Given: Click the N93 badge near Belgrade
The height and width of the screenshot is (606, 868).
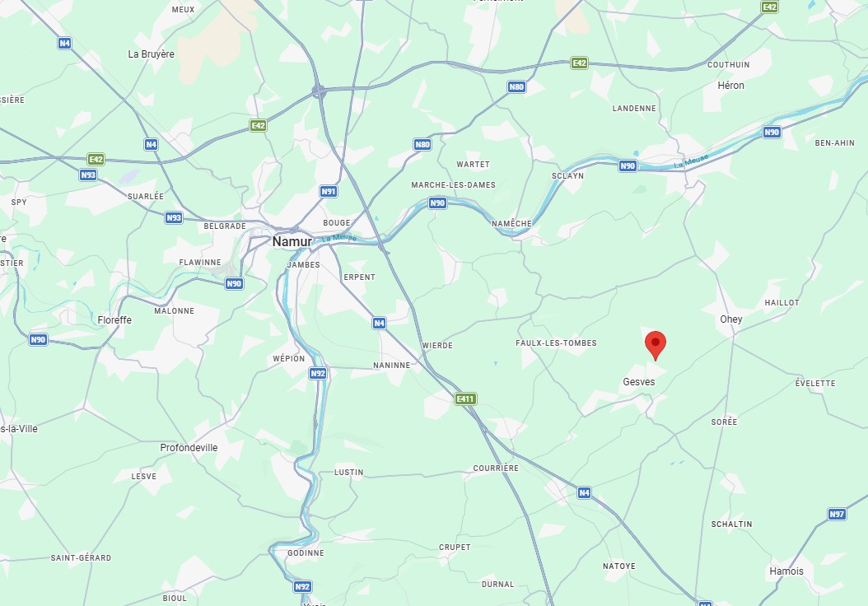Looking at the screenshot, I should tap(174, 218).
